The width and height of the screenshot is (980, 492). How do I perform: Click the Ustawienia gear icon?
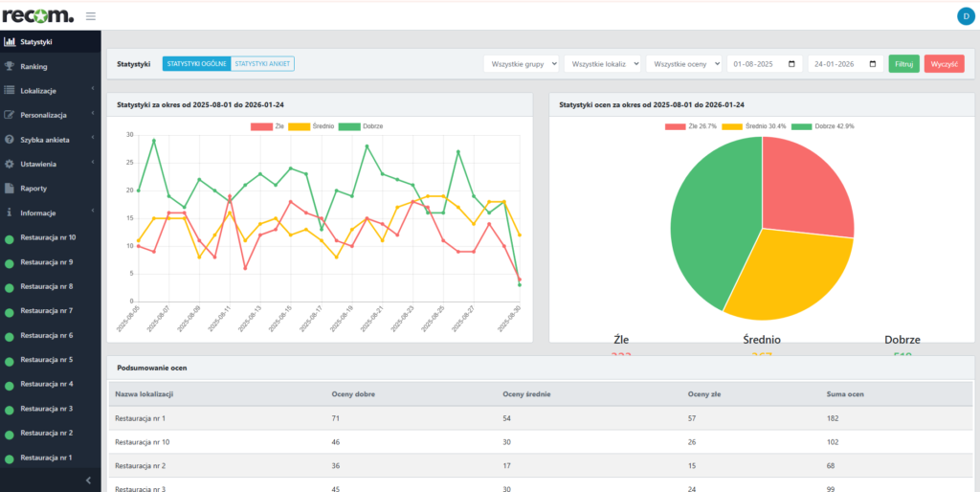click(x=10, y=164)
